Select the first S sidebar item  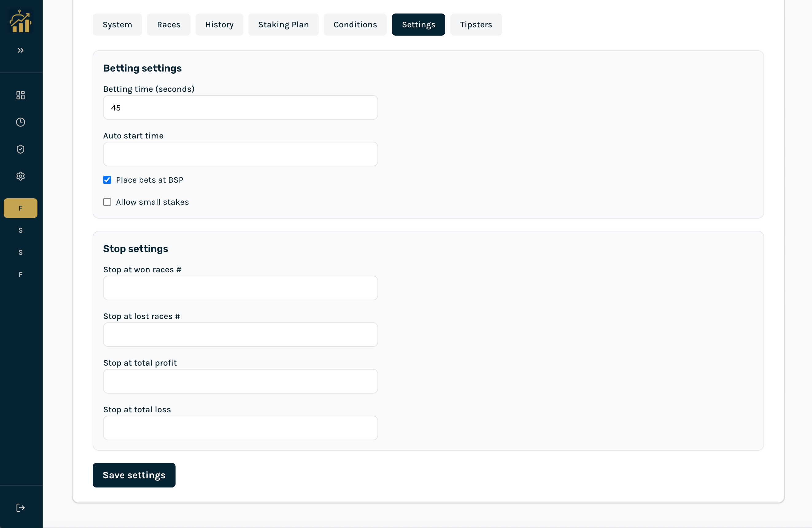(x=21, y=230)
